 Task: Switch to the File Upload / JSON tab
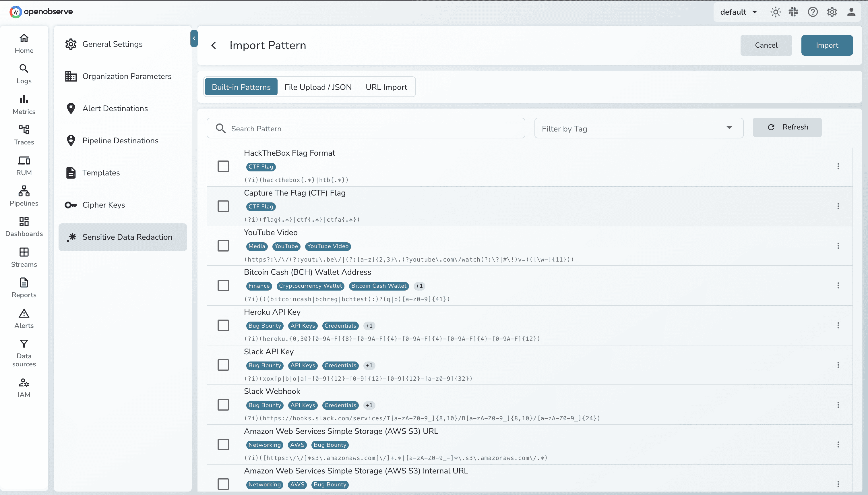(x=317, y=87)
